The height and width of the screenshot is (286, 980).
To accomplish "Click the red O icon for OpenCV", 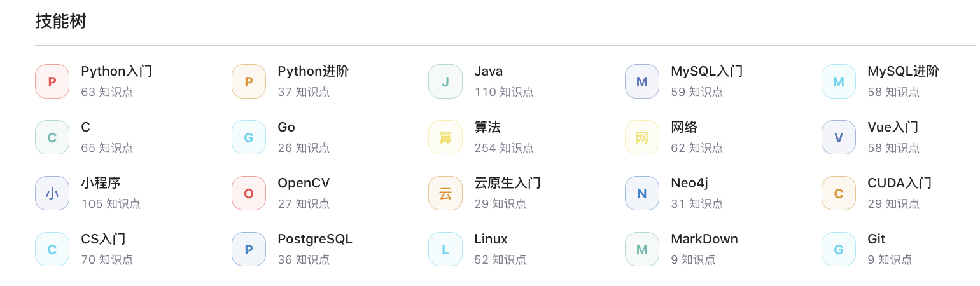I will [x=249, y=193].
